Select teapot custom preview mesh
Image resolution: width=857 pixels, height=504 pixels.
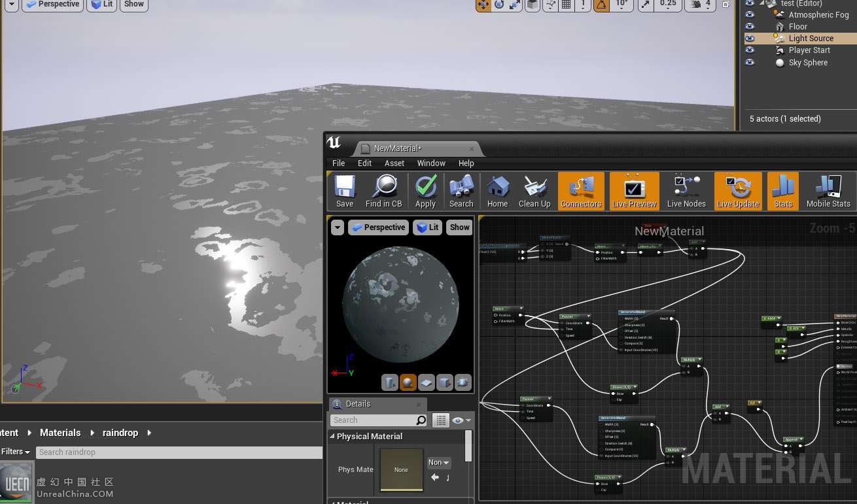point(463,382)
